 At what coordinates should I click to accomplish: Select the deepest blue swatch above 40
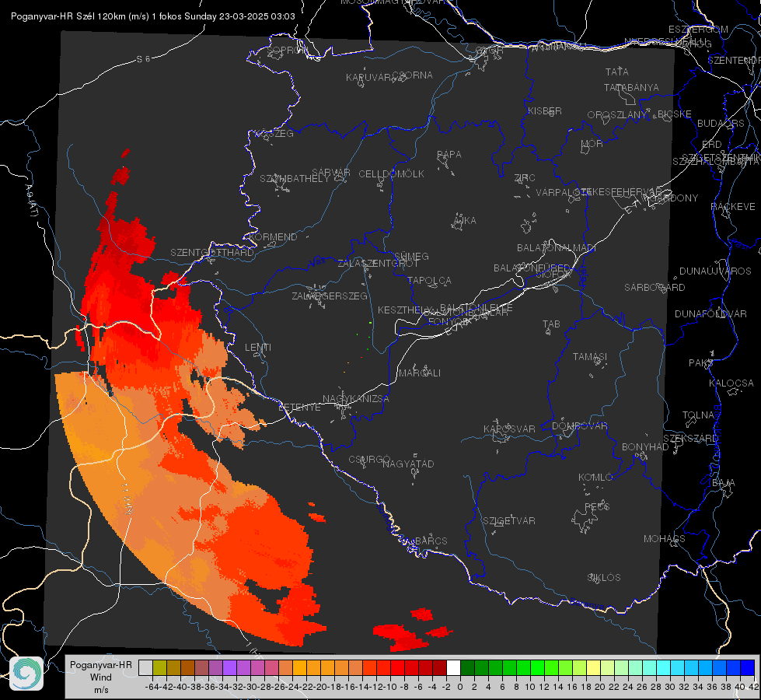click(x=747, y=667)
